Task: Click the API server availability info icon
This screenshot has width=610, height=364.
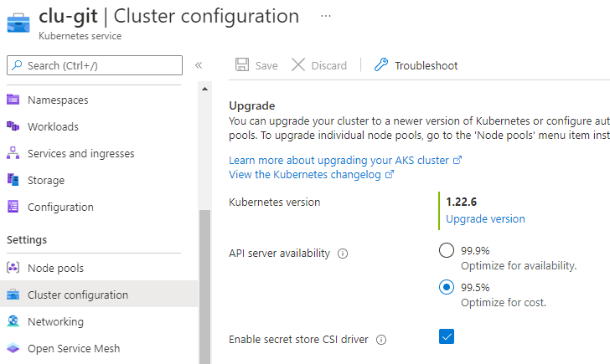Action: (343, 254)
